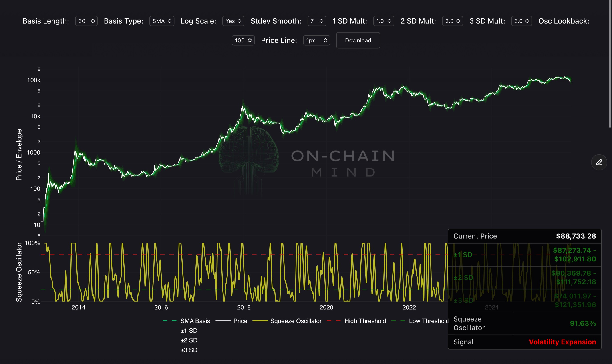Open Osc Lookback 100 dropdown
Screen dimensions: 612x364
pyautogui.click(x=243, y=40)
